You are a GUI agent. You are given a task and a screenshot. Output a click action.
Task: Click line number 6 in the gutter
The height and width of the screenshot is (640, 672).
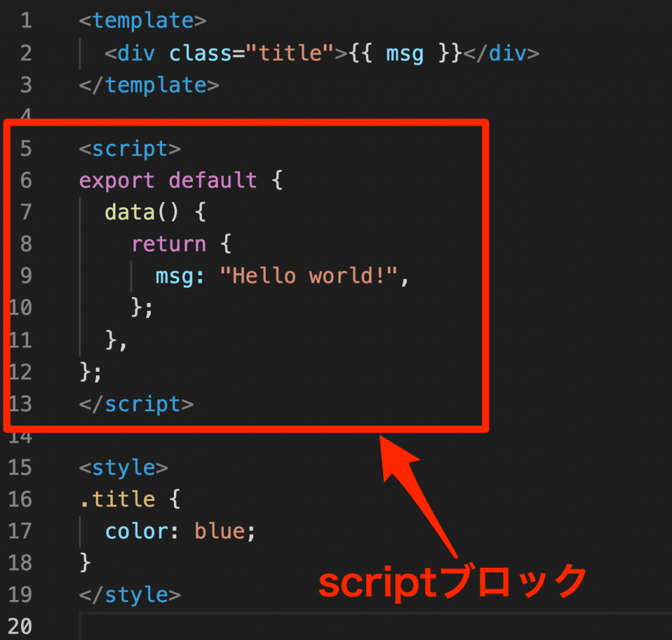25,180
